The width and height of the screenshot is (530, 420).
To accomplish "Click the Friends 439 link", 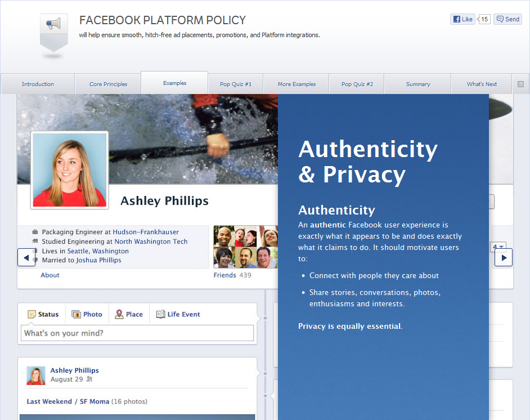I will (232, 275).
